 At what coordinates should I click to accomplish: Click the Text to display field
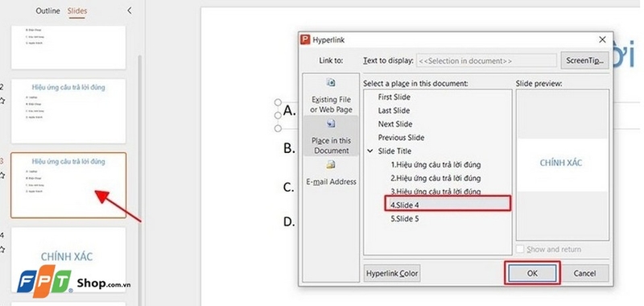click(x=487, y=60)
